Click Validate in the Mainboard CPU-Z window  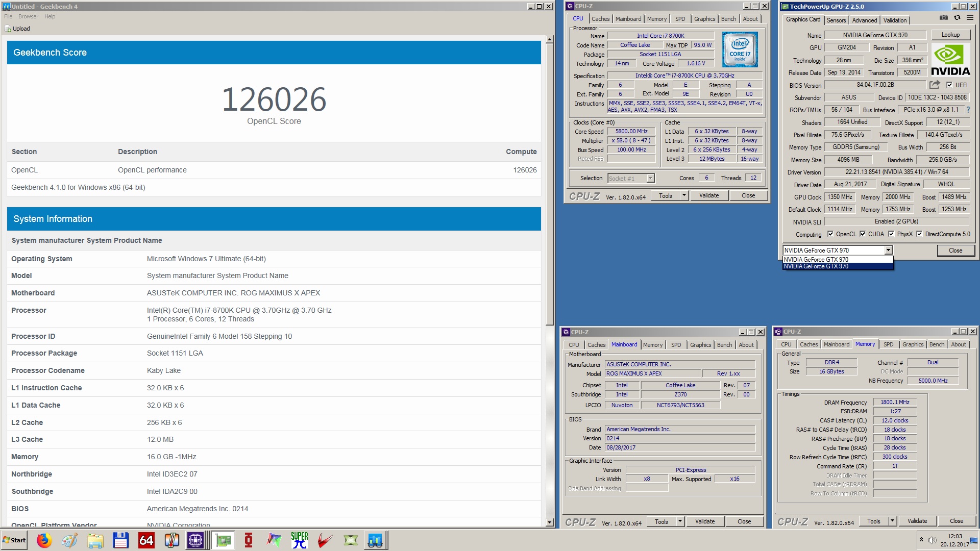click(x=705, y=521)
